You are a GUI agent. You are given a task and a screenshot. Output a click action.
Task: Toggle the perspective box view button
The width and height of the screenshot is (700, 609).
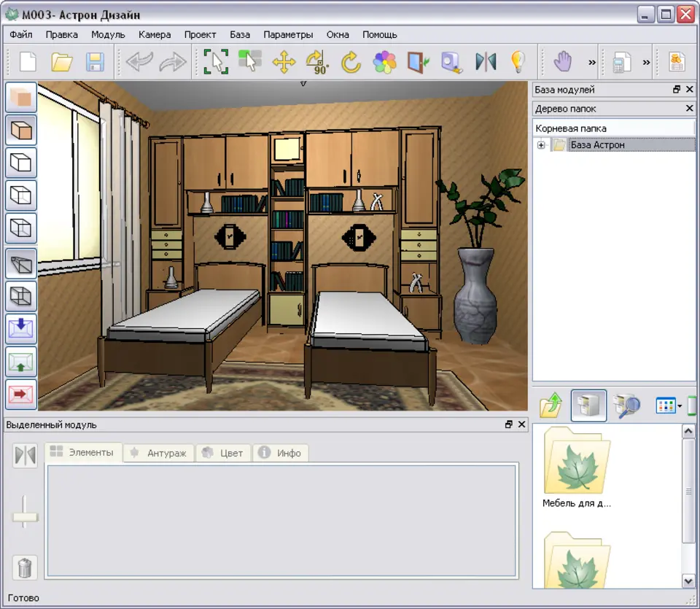coord(21,264)
